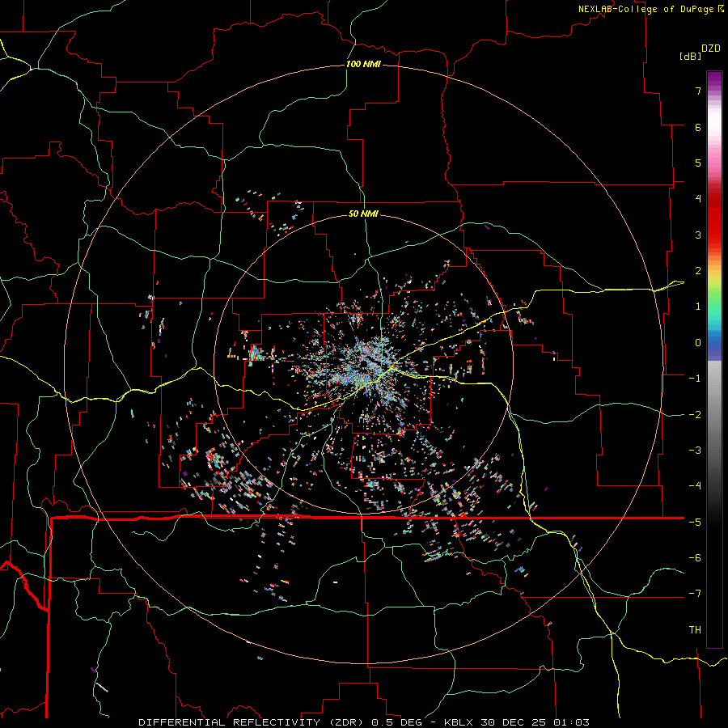Click the -3 value on color scale
This screenshot has width=728, height=728.
click(x=695, y=451)
